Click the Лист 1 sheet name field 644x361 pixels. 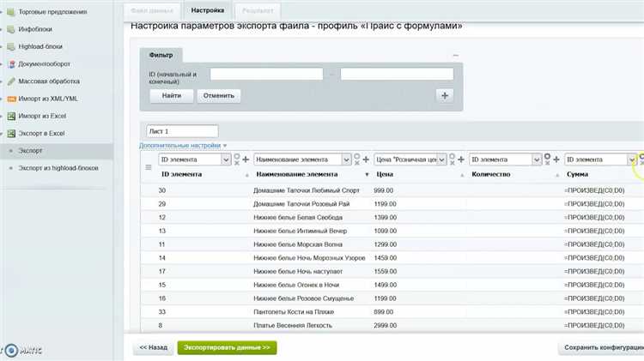pyautogui.click(x=182, y=131)
